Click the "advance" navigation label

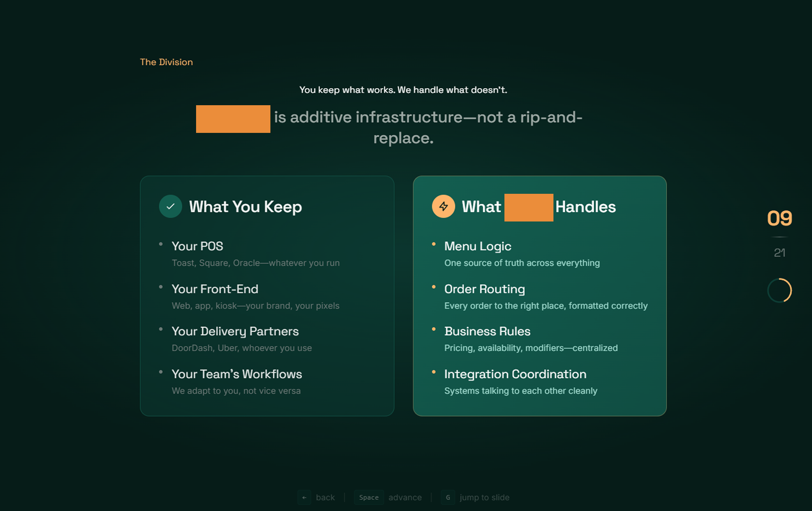coord(405,498)
